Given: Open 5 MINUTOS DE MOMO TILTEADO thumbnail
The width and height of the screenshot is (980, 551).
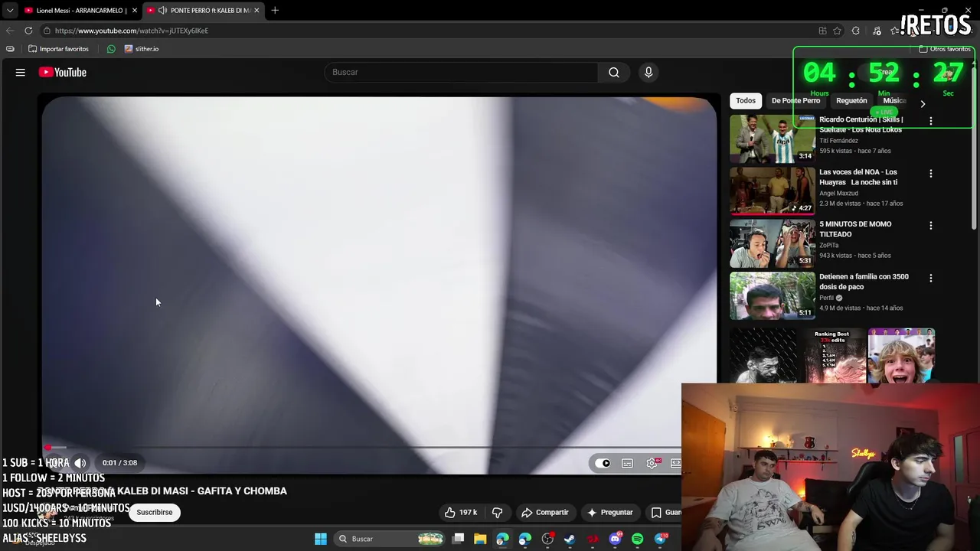Looking at the screenshot, I should (773, 243).
